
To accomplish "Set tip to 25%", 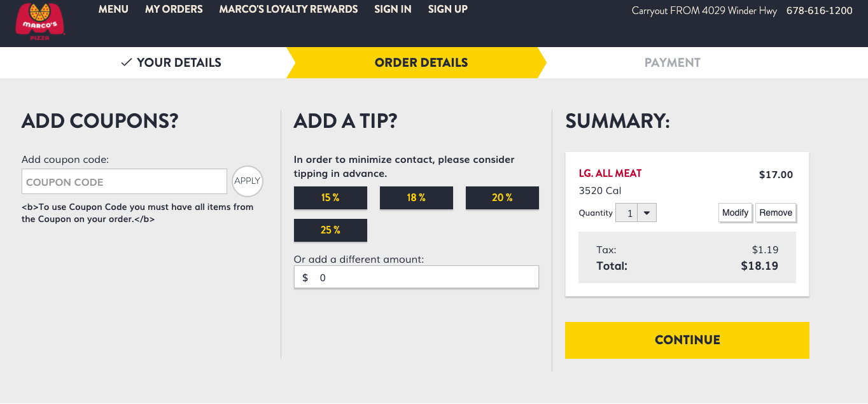I will click(330, 230).
